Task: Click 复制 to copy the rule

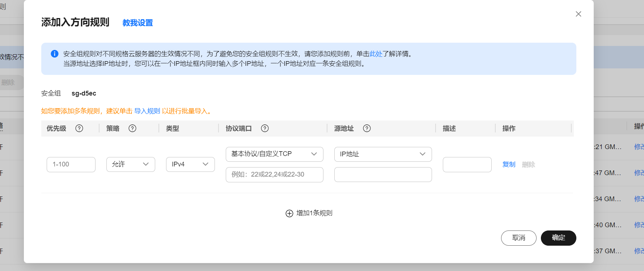Action: (509, 164)
